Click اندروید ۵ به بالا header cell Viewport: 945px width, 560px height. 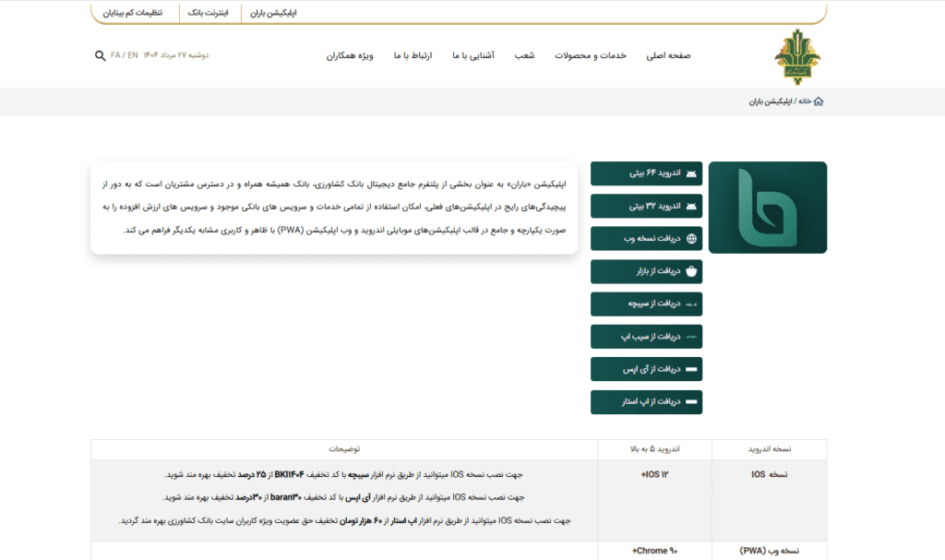pyautogui.click(x=654, y=449)
